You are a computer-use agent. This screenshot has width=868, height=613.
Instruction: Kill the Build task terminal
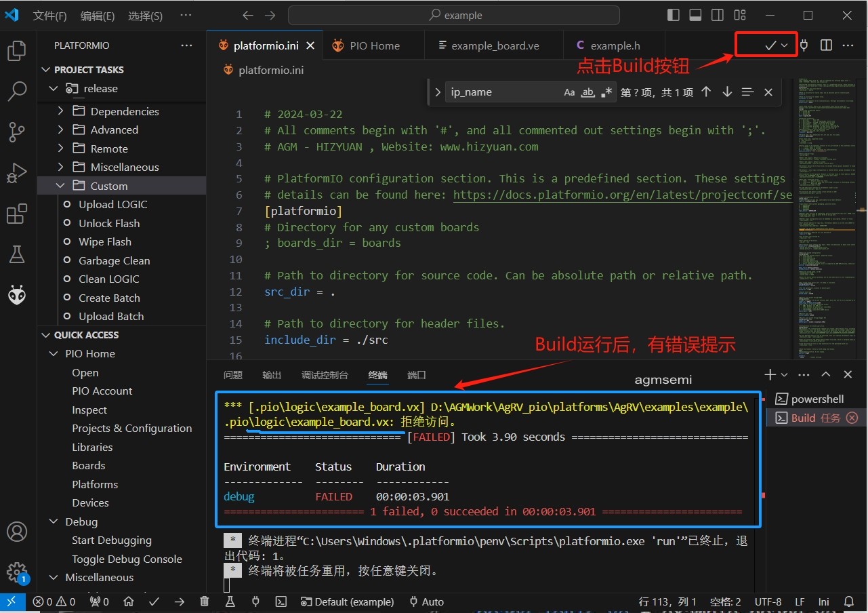pos(852,418)
